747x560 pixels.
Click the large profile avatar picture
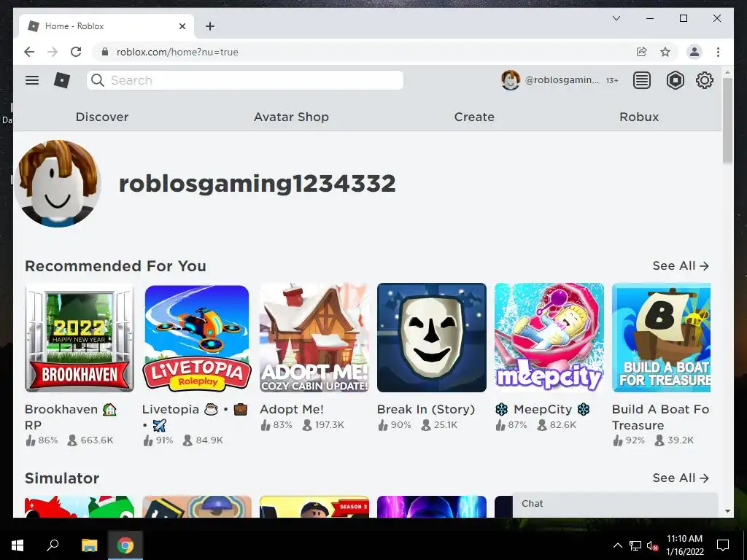click(x=57, y=183)
